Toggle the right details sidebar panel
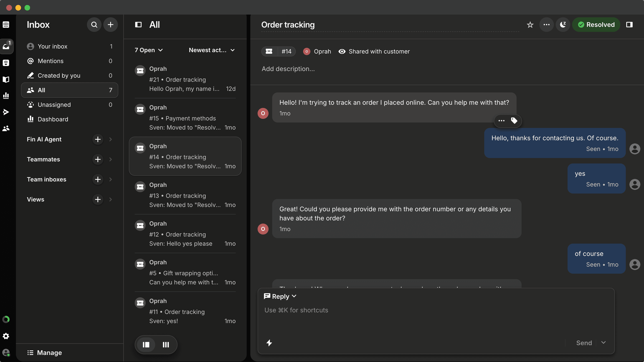The width and height of the screenshot is (644, 362). pyautogui.click(x=629, y=25)
